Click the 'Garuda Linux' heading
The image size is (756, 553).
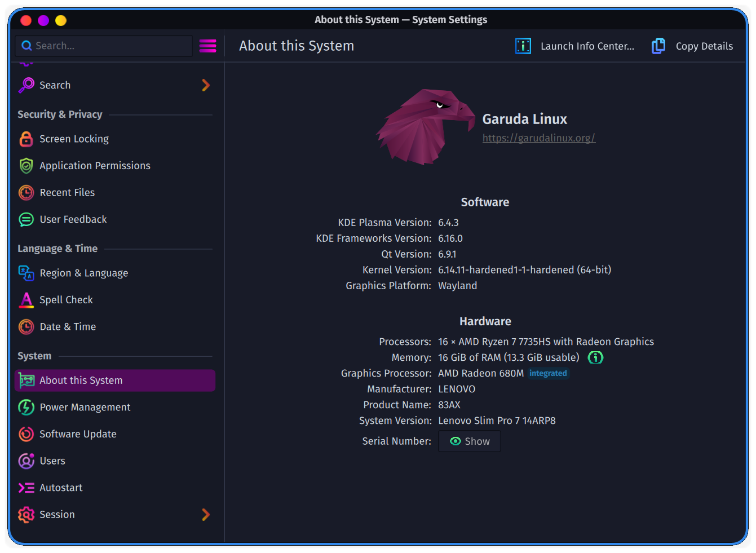(525, 119)
